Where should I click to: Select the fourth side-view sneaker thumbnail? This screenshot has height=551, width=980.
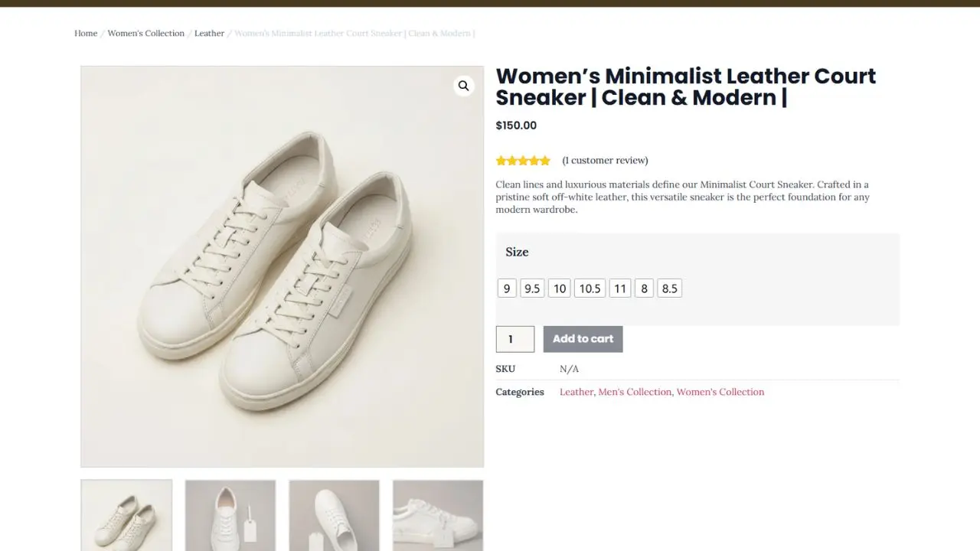coord(438,514)
